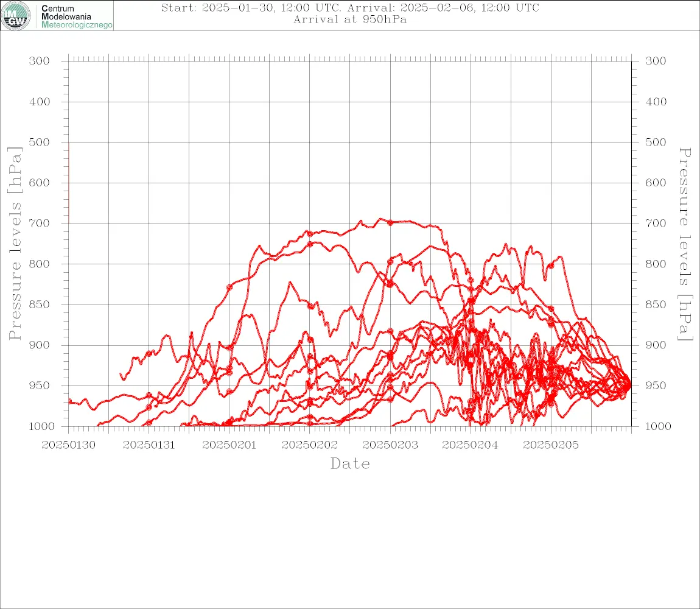Viewport: 700px width, 609px height.
Task: Click the left axis 400 label
Action: [40, 102]
